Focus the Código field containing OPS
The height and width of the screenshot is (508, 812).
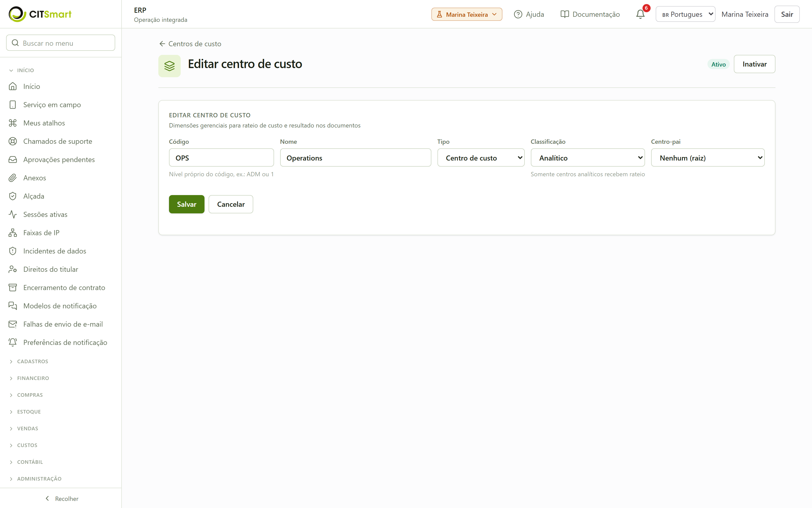pos(221,157)
